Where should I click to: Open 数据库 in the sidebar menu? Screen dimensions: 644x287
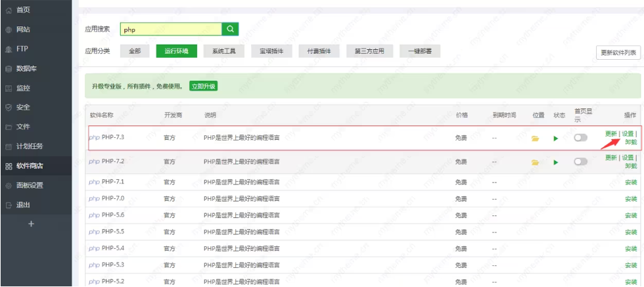[26, 69]
